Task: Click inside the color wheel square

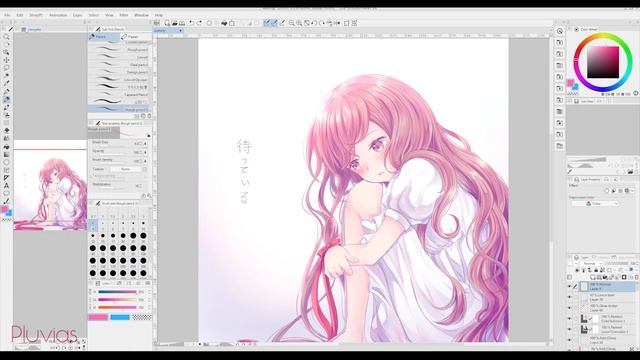Action: tap(603, 62)
